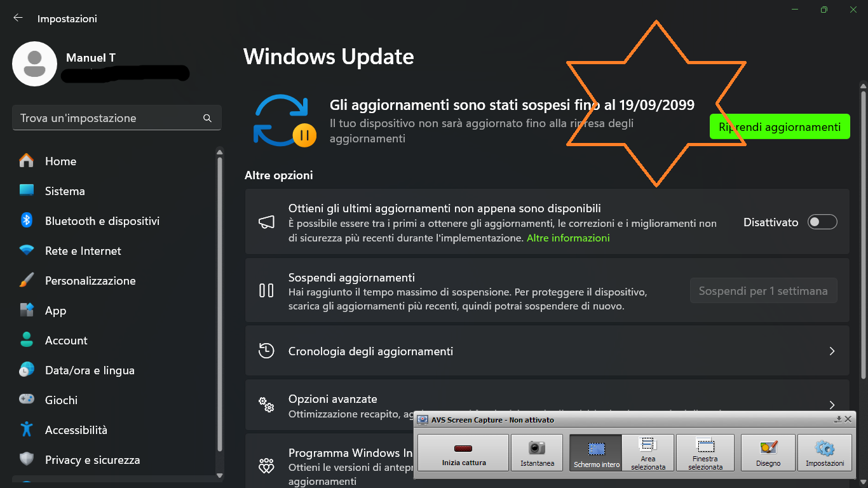
Task: Focus the Trova un'impostazione search field
Action: 117,118
